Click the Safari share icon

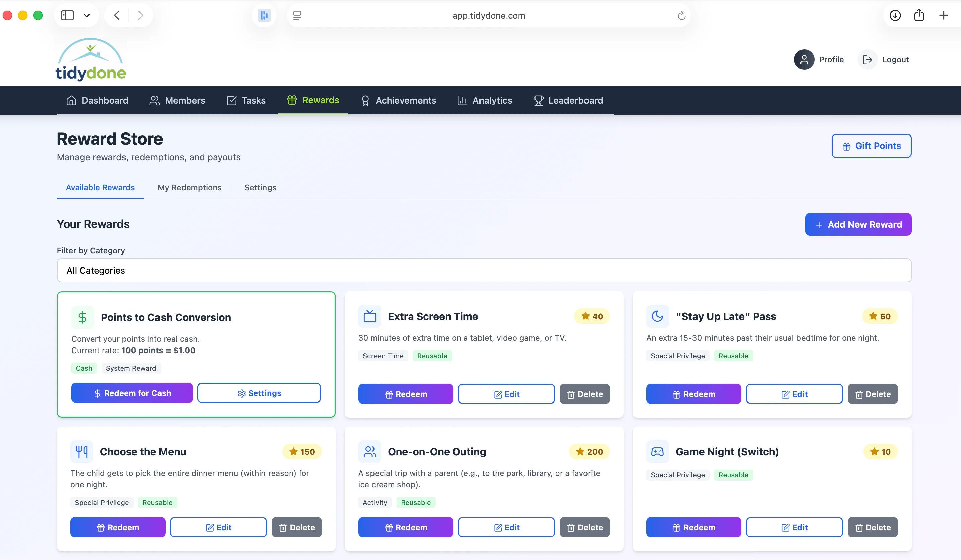click(x=919, y=15)
